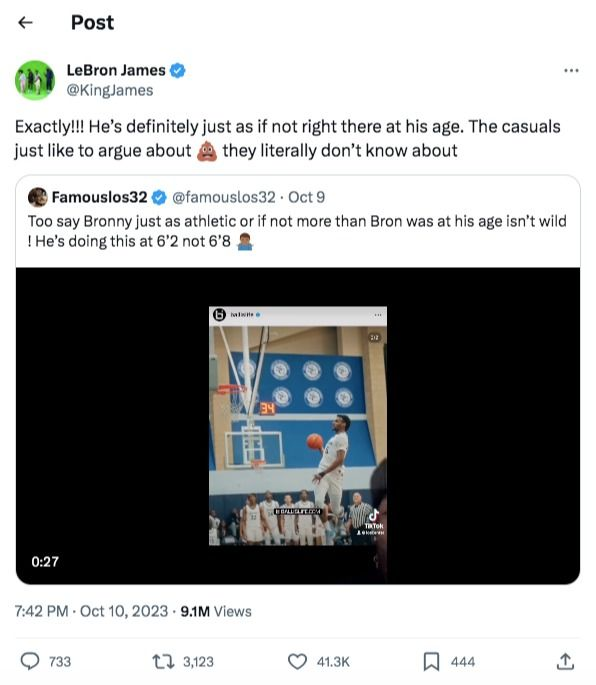Open the @KingJames handle link
The width and height of the screenshot is (596, 685).
(110, 90)
